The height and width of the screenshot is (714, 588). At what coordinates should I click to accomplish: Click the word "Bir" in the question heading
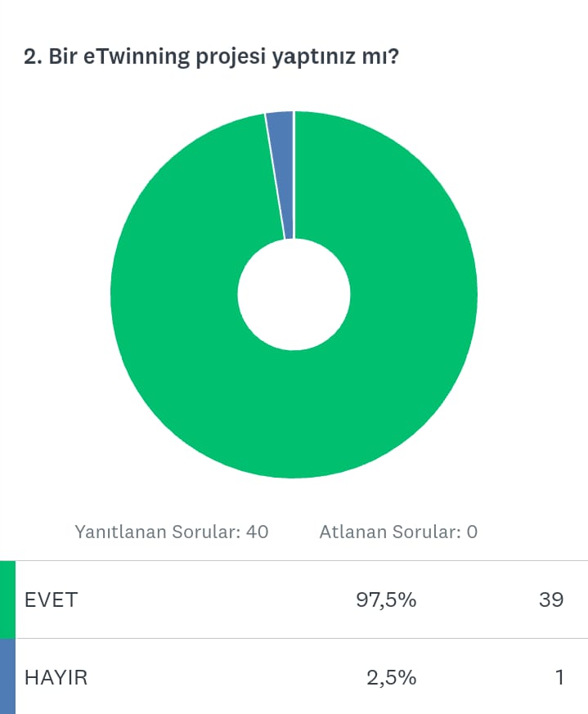[63, 57]
